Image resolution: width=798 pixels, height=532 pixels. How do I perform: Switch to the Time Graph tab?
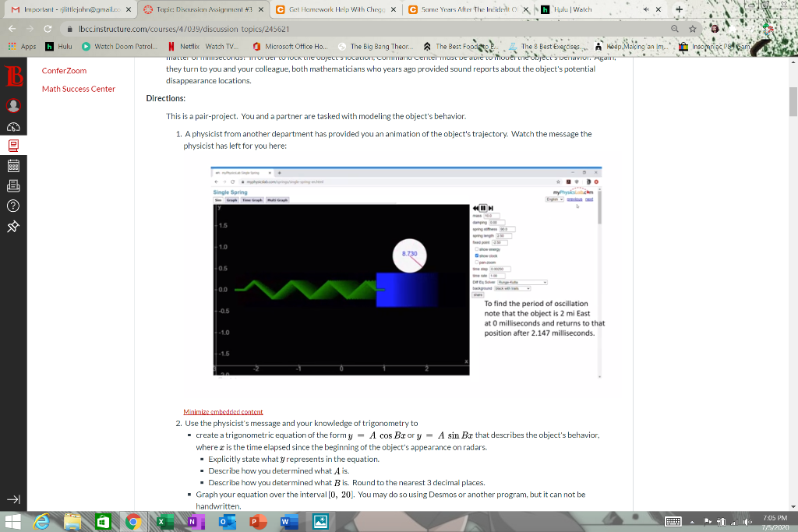point(252,199)
